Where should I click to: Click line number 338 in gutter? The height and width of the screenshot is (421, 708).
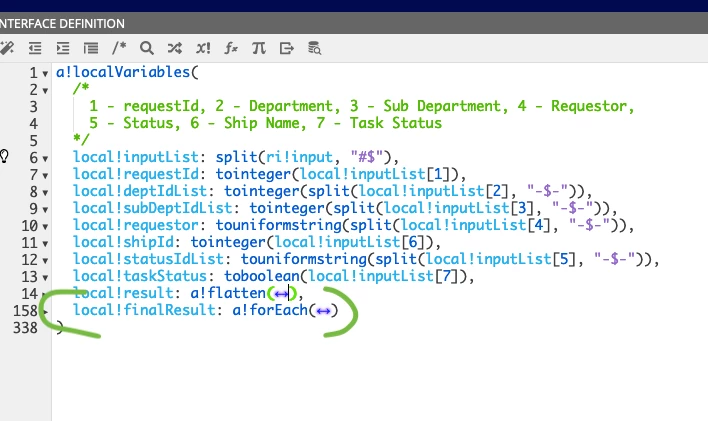click(25, 327)
